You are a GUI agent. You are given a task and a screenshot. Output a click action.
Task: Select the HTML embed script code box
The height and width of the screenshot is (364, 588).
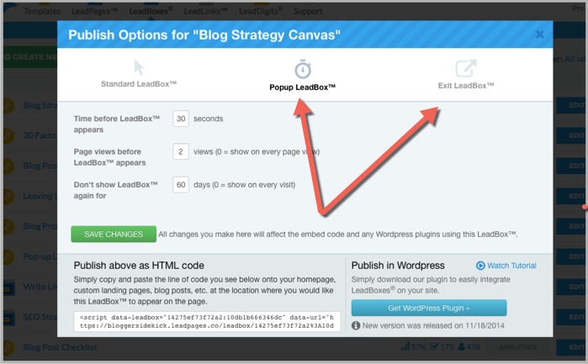point(208,322)
